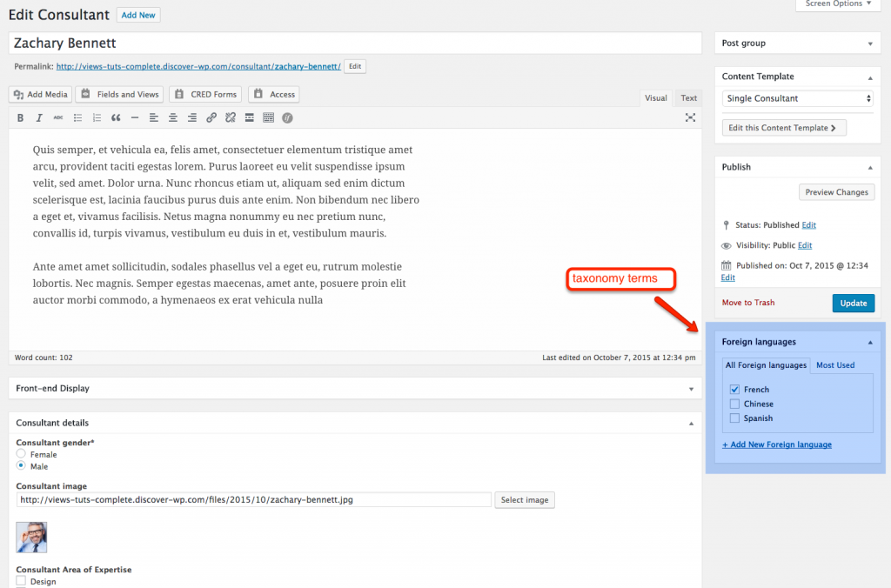The width and height of the screenshot is (891, 588).
Task: Enter distraction-free fullscreen mode
Action: pyautogui.click(x=690, y=117)
